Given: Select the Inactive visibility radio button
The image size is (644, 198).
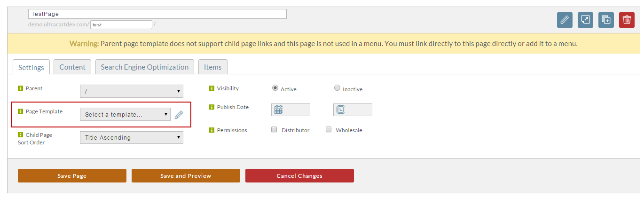Looking at the screenshot, I should pyautogui.click(x=337, y=88).
